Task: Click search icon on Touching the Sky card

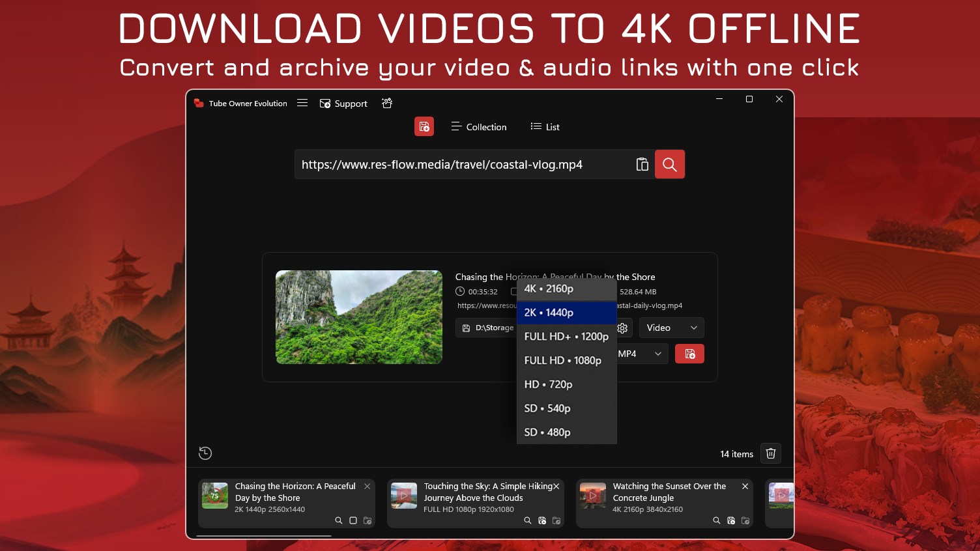Action: click(x=528, y=520)
